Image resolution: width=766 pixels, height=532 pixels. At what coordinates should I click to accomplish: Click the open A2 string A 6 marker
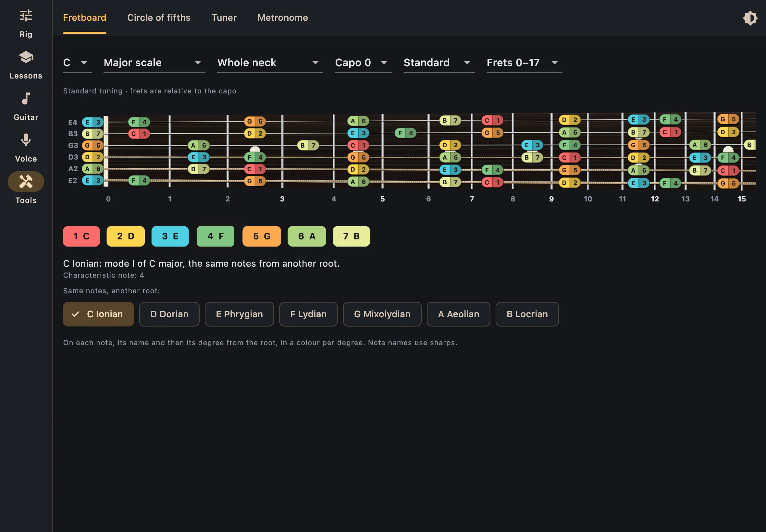(x=93, y=169)
